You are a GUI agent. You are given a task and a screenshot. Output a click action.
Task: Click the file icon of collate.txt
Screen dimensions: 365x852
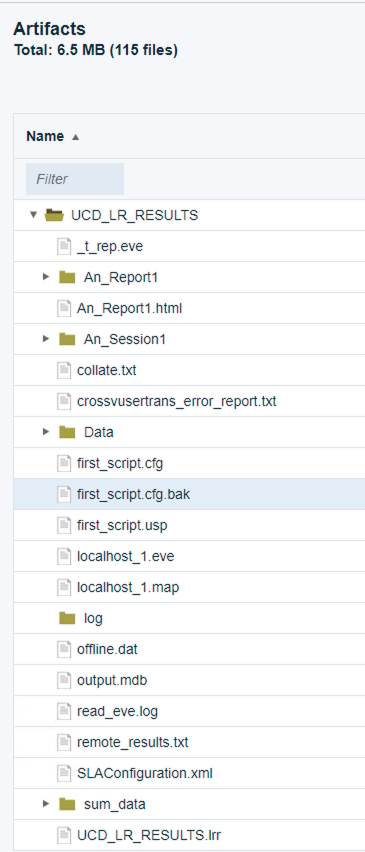tap(64, 370)
